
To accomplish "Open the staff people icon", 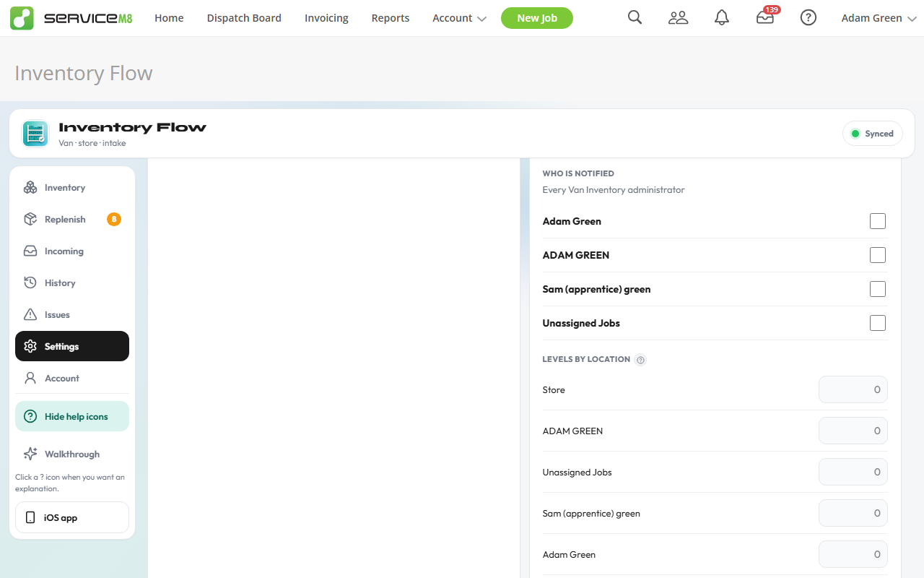I will click(x=678, y=18).
